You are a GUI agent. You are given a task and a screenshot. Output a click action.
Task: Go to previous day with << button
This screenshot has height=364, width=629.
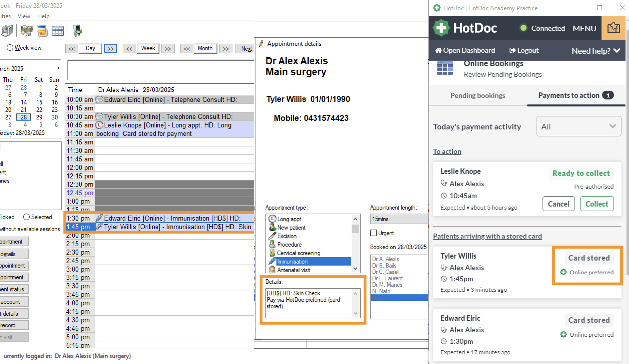[72, 49]
